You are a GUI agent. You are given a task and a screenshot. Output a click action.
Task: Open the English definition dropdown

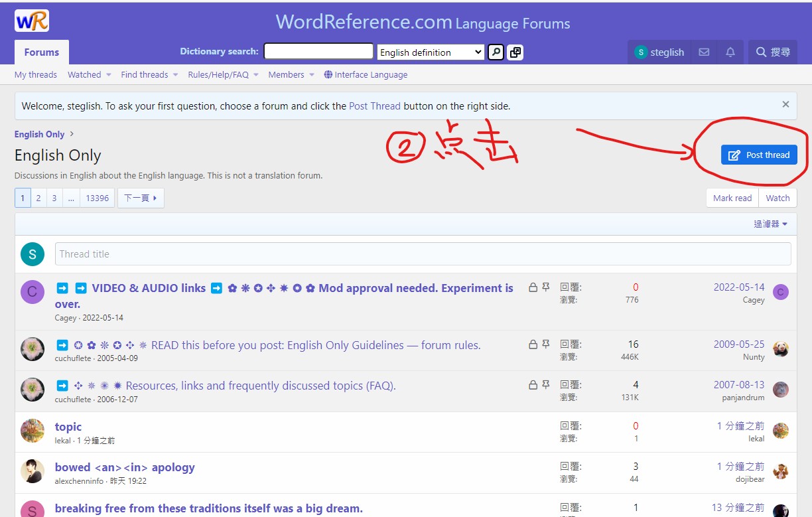pos(431,52)
